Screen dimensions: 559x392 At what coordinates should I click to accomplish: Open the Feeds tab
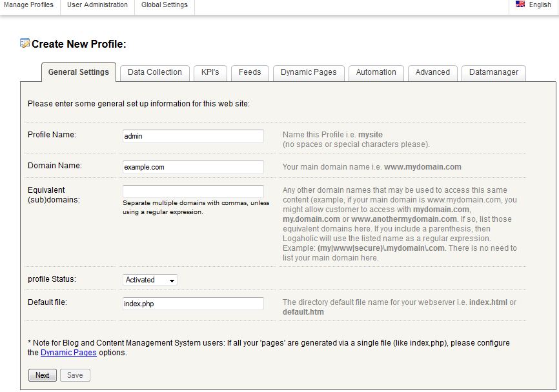[250, 72]
